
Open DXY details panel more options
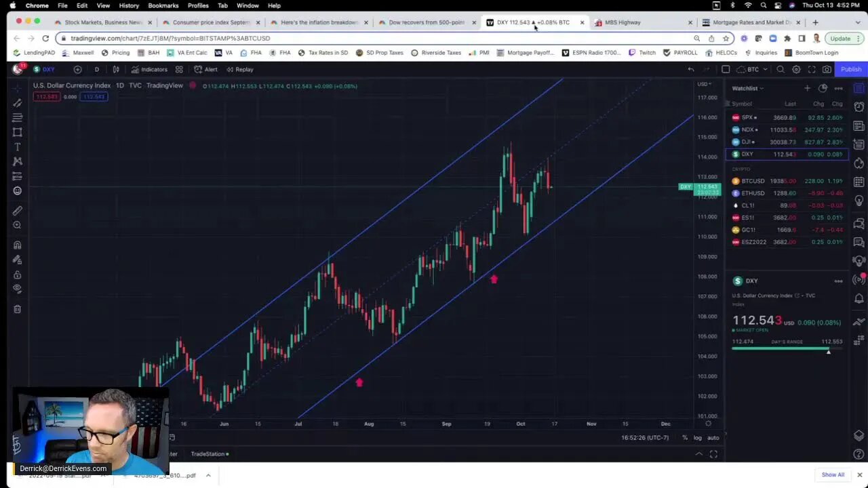[838, 281]
